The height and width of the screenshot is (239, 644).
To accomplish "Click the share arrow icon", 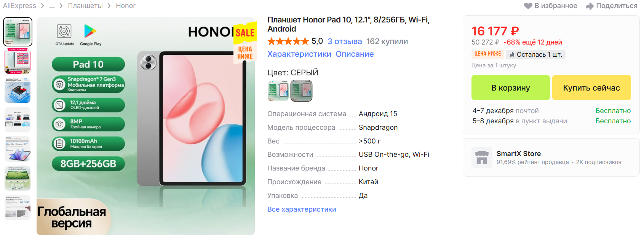I will (x=590, y=6).
